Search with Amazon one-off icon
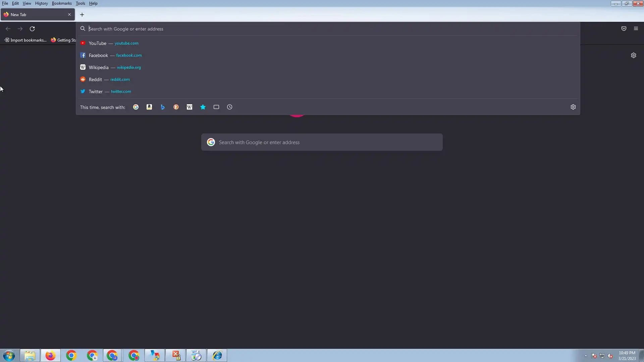This screenshot has width=644, height=362. click(x=149, y=107)
